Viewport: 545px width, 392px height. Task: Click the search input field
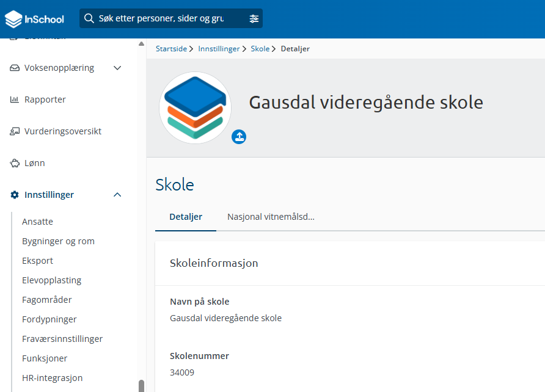pyautogui.click(x=171, y=18)
